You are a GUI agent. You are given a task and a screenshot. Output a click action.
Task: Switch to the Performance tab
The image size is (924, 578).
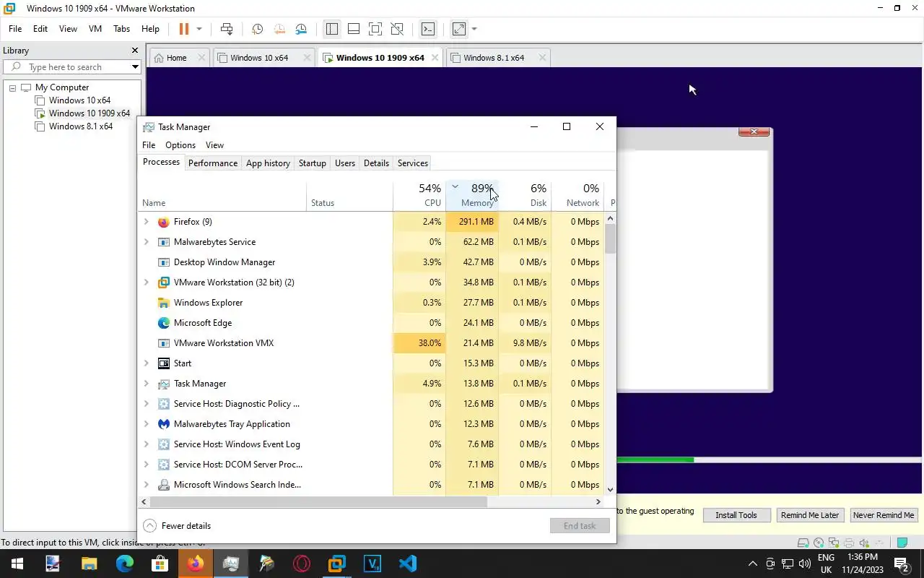coord(213,163)
